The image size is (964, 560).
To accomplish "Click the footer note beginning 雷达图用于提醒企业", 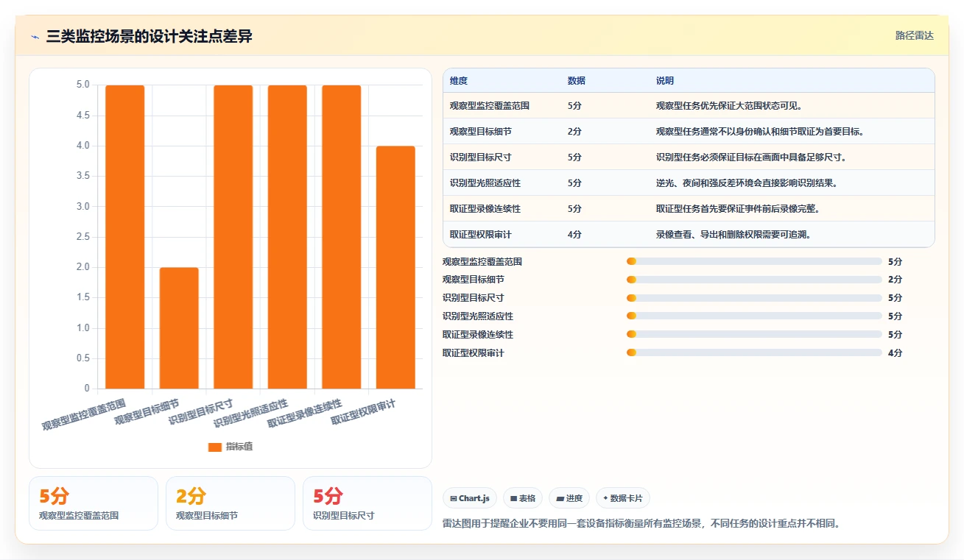I will coord(641,524).
